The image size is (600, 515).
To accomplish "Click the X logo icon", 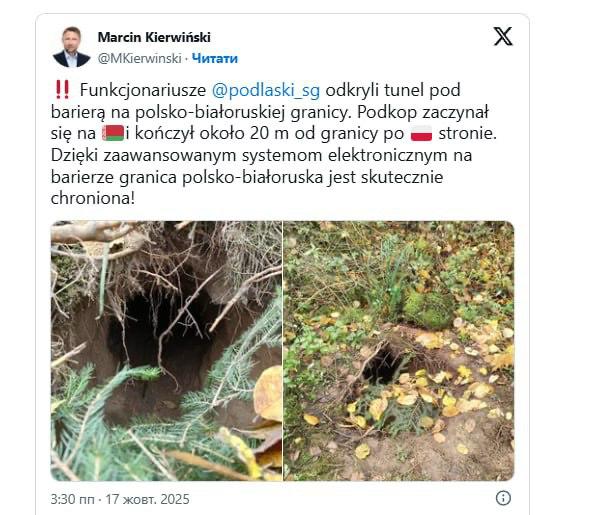I will coord(503,36).
